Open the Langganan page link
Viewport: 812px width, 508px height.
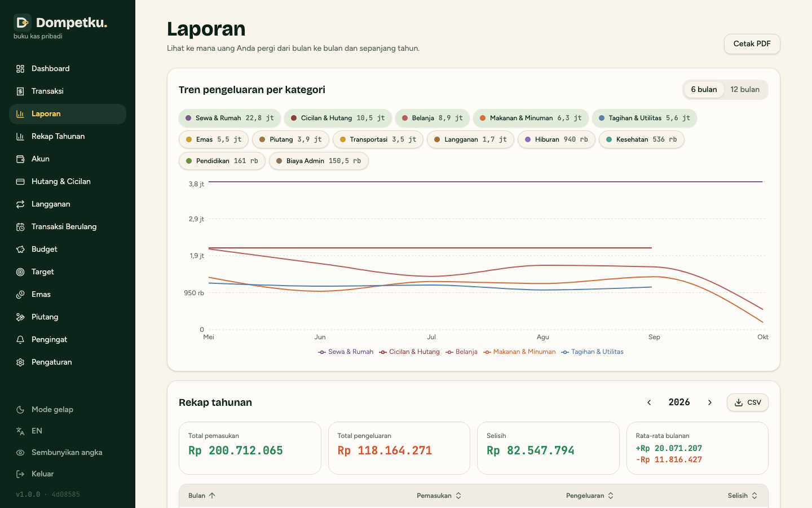coord(68,204)
